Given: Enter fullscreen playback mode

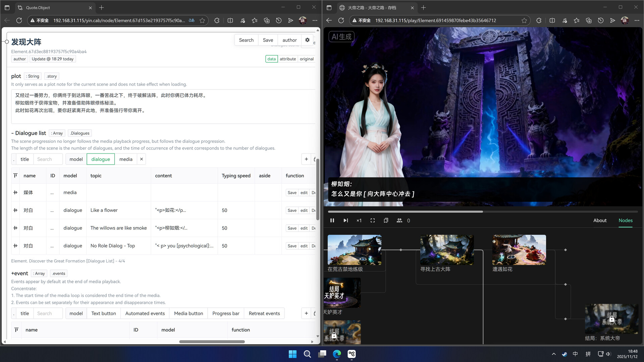Looking at the screenshot, I should tap(372, 220).
